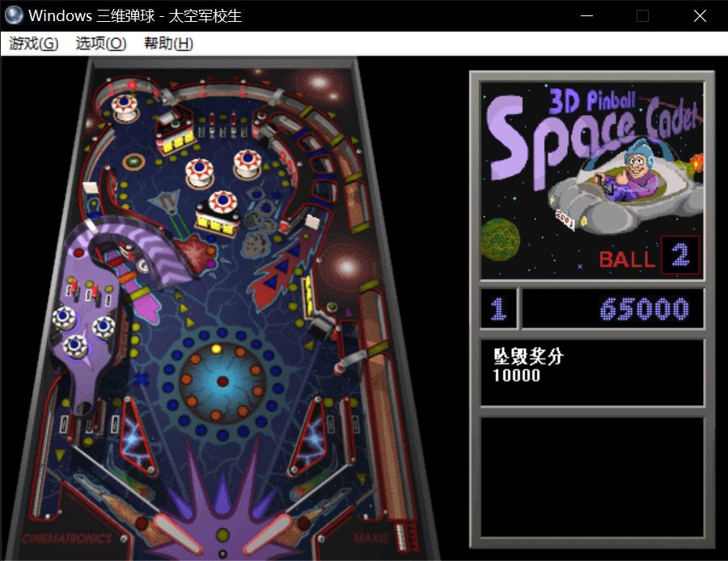Click the 10000 bonus value

pos(516,376)
